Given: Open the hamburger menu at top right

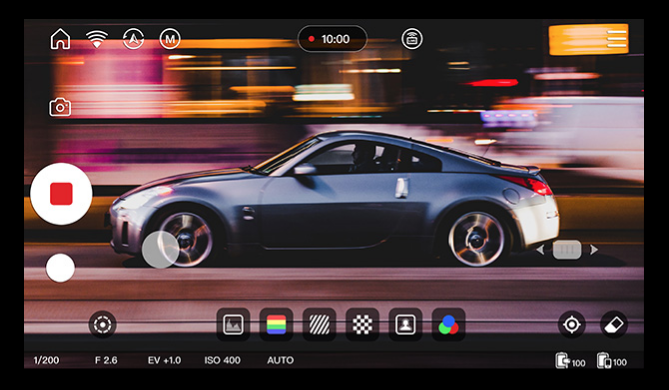Looking at the screenshot, I should (x=617, y=39).
